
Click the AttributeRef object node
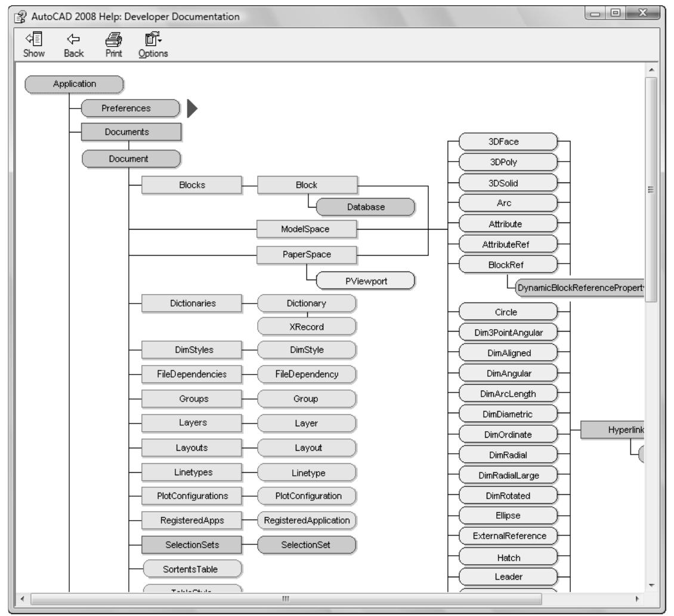point(508,244)
